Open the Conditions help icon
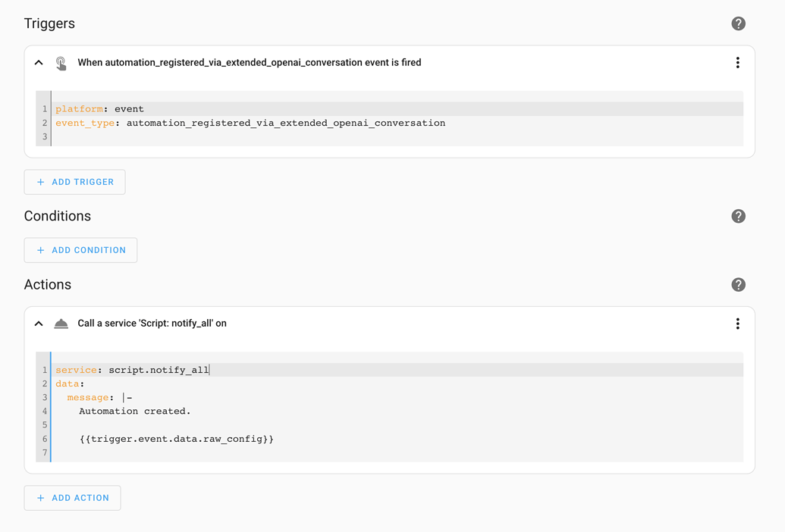Image resolution: width=785 pixels, height=532 pixels. [x=738, y=216]
